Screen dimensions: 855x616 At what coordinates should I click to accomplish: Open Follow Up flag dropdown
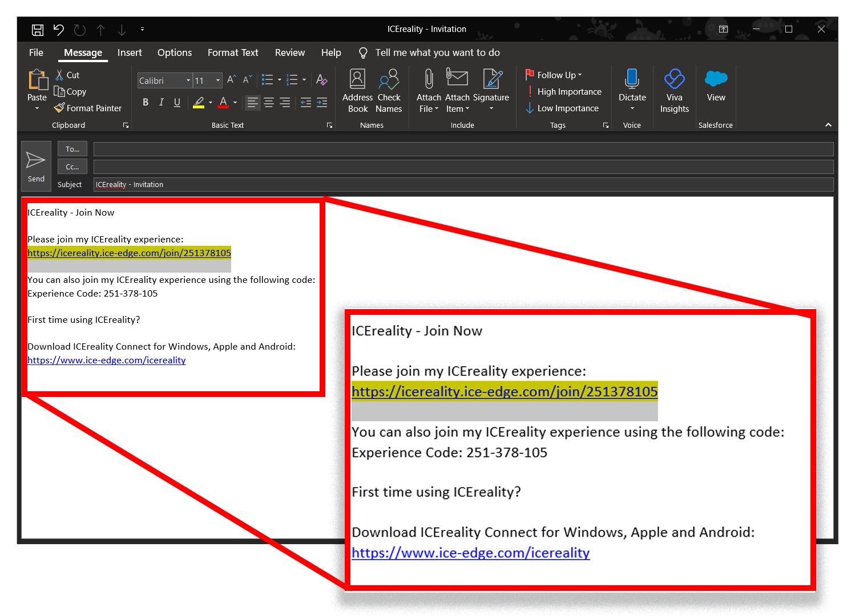click(x=554, y=75)
